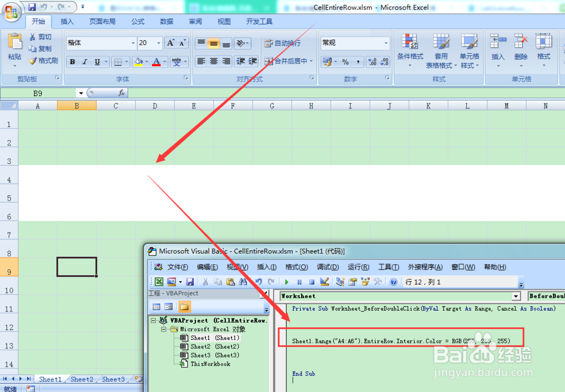This screenshot has height=392, width=565.
Task: Apply fill color paint bucket
Action: 138,62
